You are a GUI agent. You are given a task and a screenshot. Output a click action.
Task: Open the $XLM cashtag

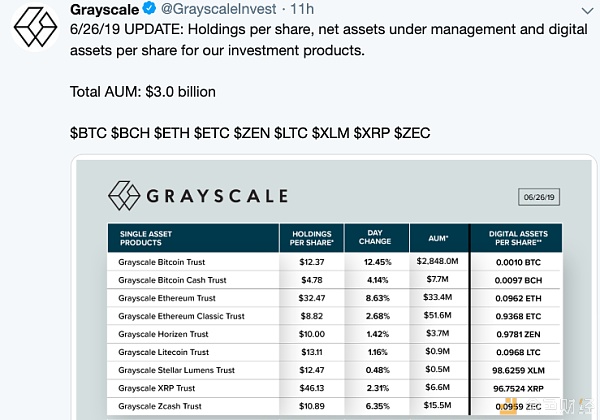click(331, 133)
